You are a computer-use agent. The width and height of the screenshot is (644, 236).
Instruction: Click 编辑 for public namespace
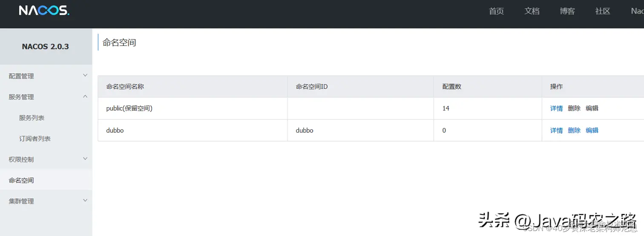click(592, 108)
